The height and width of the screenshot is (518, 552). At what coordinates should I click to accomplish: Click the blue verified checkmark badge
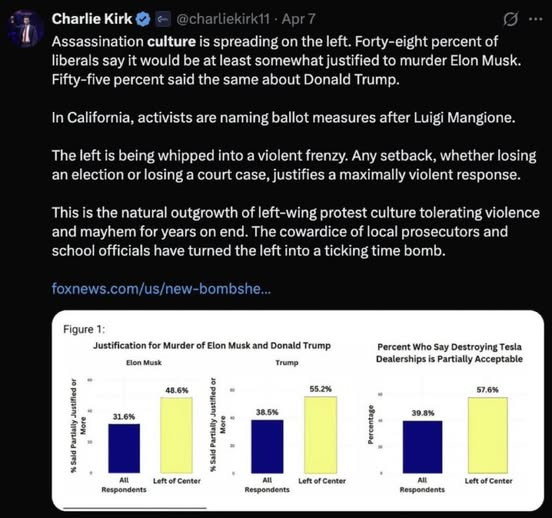143,20
